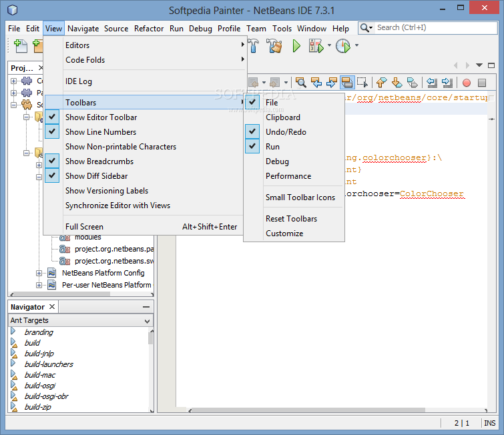Click the Build Project hammer icon
The image size is (504, 435).
254,45
